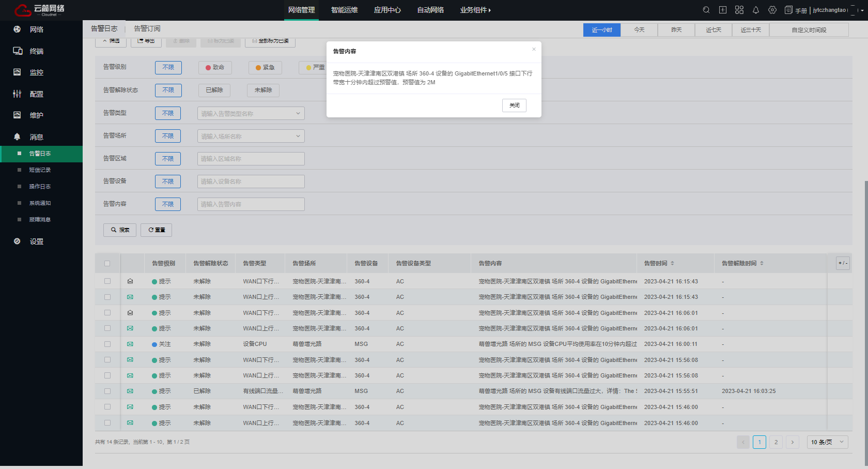Open the 应用中心 top menu

(388, 10)
